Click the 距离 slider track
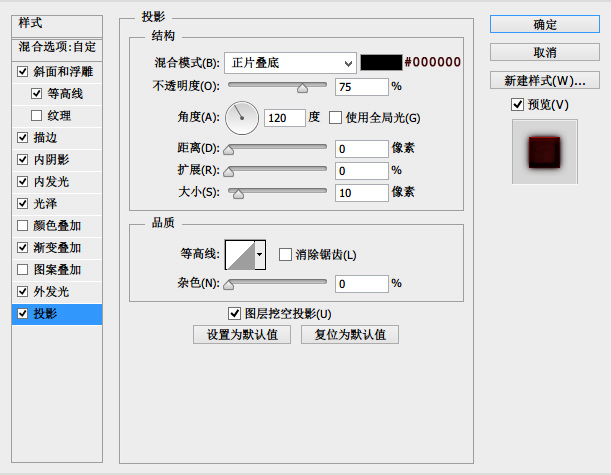Screen dimensions: 611x475 click(x=277, y=147)
